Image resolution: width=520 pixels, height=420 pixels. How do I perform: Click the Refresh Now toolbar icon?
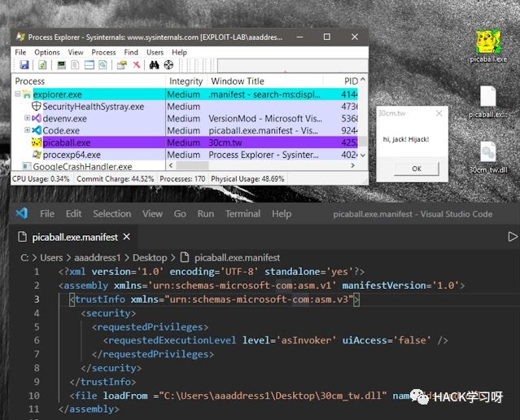click(42, 64)
